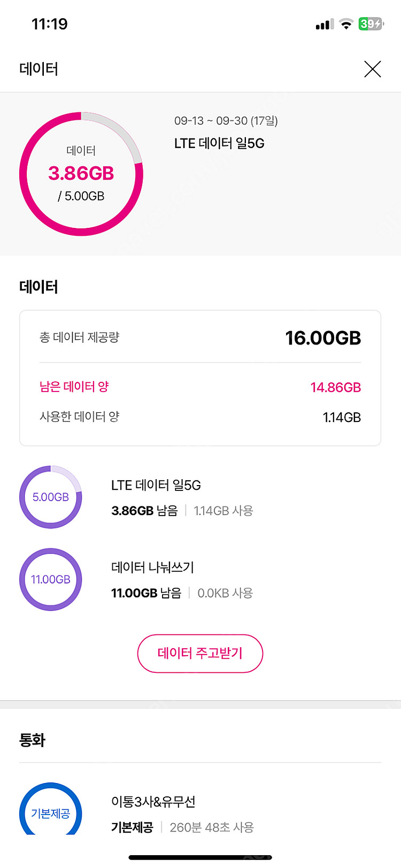Tap the 11:19 clock in status bar
The image size is (401, 868).
coord(50,24)
